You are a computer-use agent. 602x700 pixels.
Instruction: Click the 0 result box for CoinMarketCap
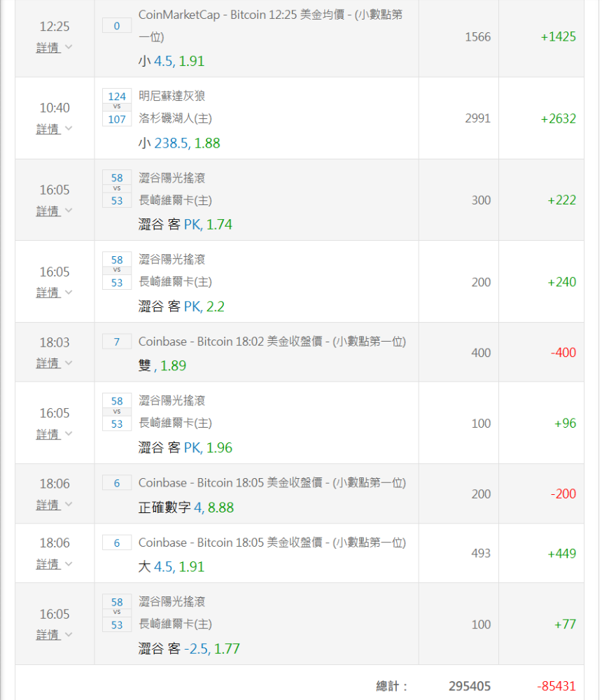pos(117,26)
